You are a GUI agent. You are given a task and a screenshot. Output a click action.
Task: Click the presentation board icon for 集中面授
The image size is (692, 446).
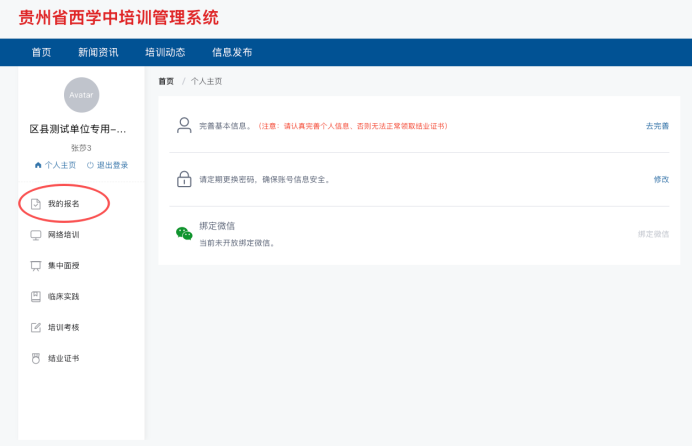click(36, 266)
